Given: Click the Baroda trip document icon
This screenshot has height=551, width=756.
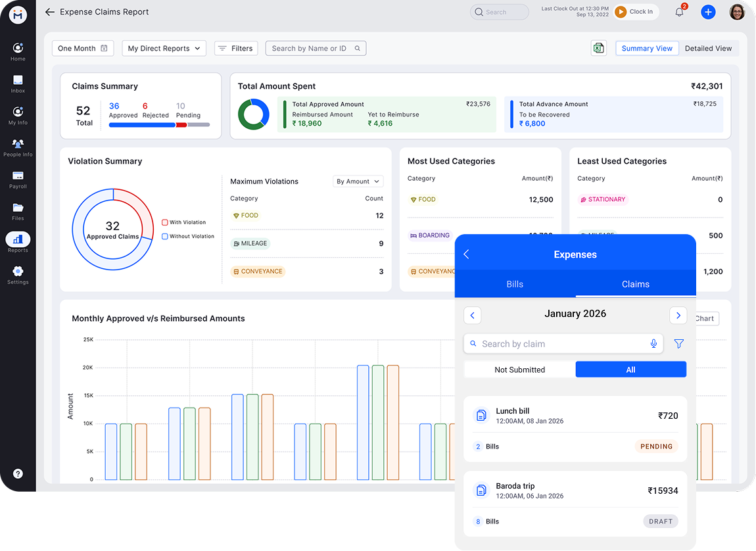Looking at the screenshot, I should [481, 491].
